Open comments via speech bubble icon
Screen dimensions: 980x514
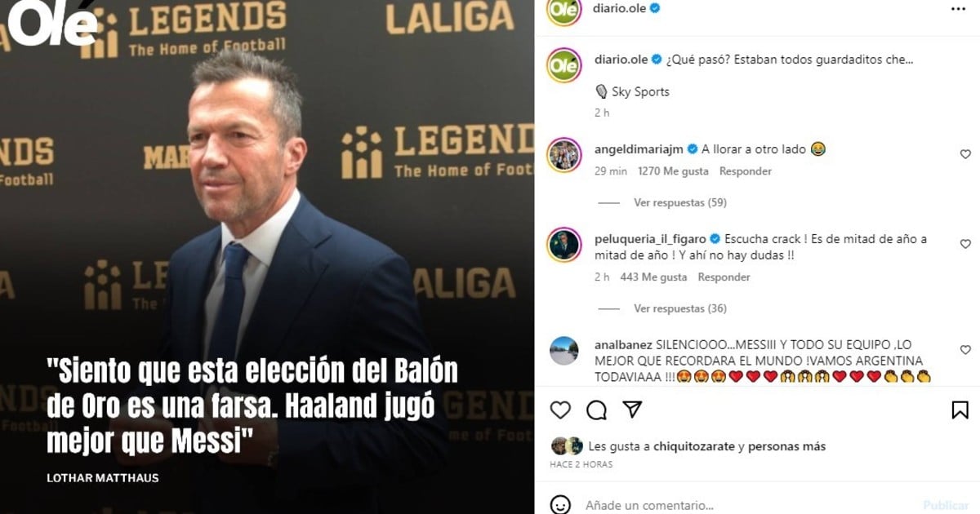(x=596, y=410)
